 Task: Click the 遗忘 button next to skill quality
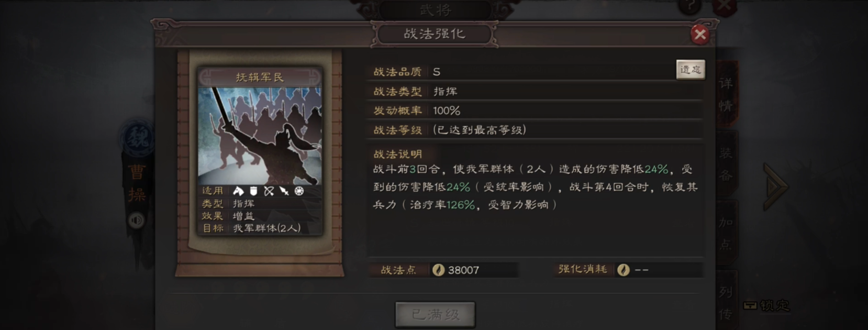tap(691, 70)
